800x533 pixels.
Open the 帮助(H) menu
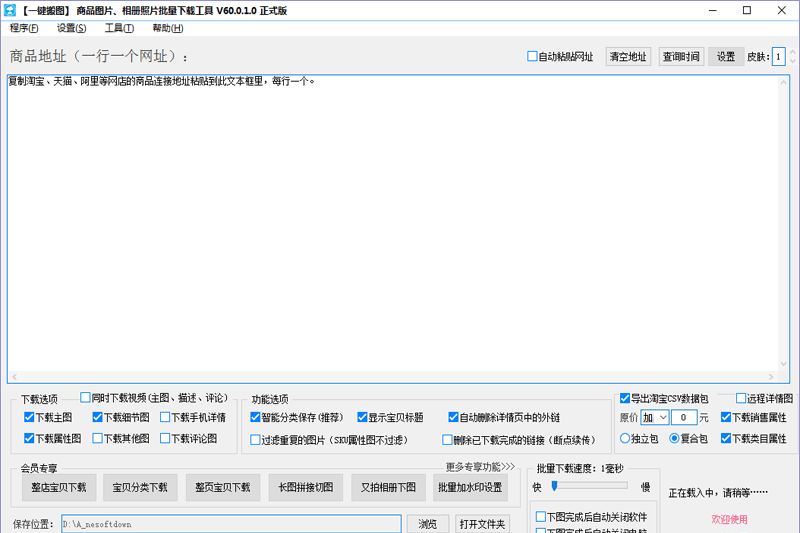167,28
